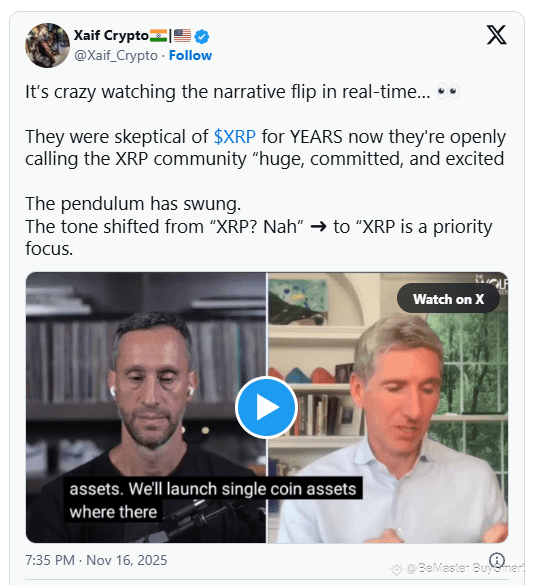Click the video subtitle about single coin assets

pos(213,500)
